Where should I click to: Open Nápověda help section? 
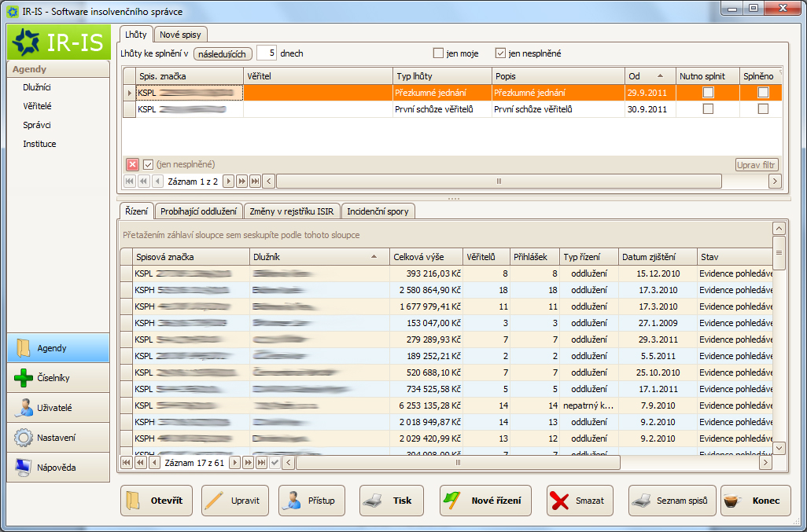pos(58,468)
